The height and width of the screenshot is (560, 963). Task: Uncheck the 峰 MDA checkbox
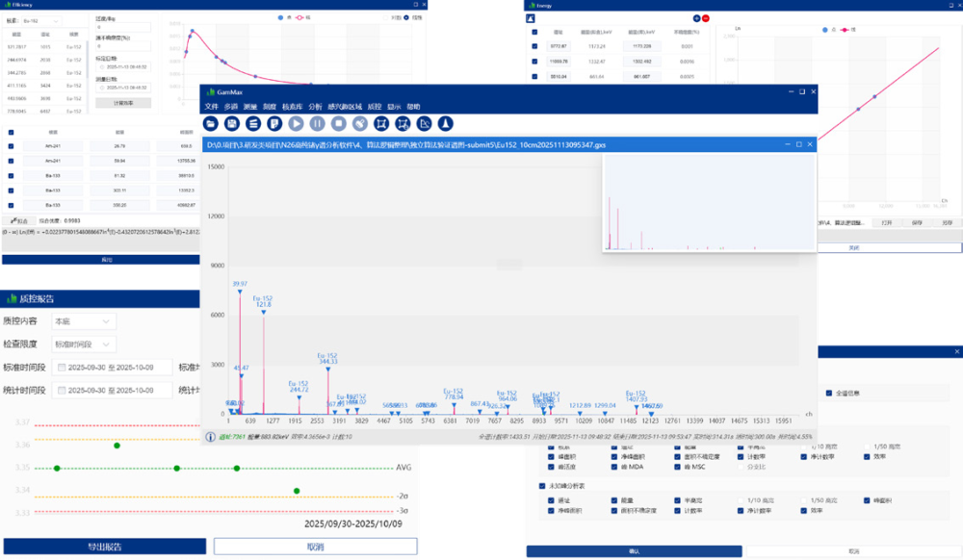(x=614, y=467)
